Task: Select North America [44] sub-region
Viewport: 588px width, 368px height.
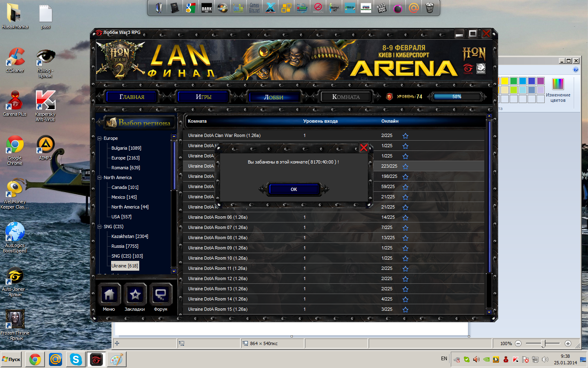Action: (x=130, y=207)
